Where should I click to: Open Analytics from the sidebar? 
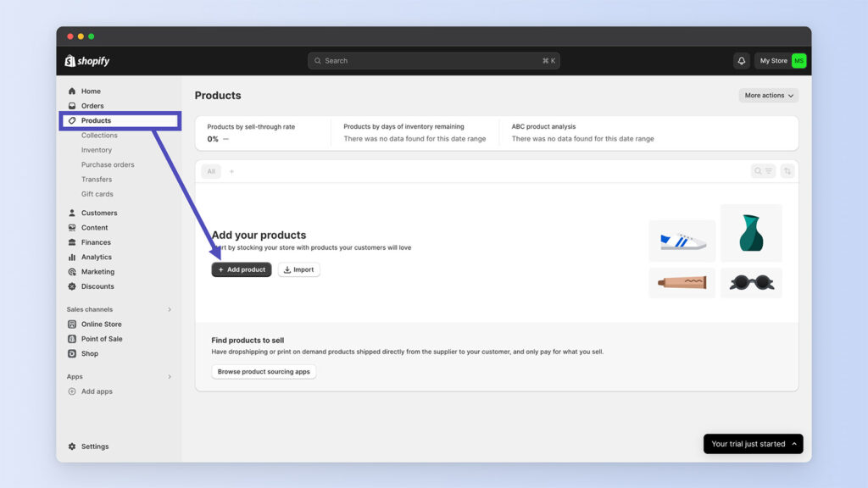click(x=96, y=258)
